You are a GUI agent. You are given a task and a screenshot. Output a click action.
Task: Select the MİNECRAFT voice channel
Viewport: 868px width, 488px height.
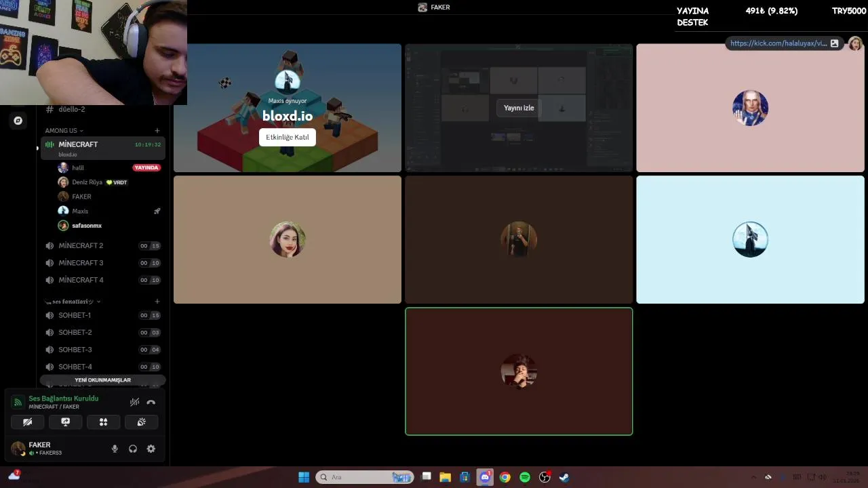point(102,147)
